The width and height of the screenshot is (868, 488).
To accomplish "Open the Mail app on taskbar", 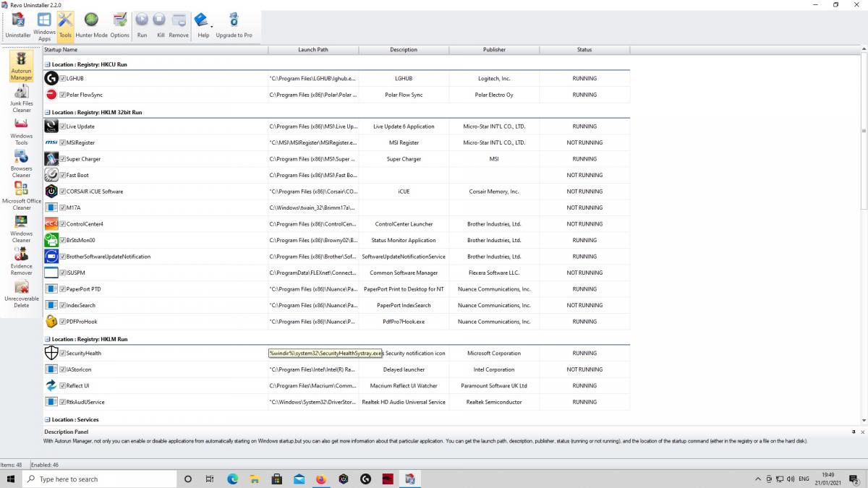I will pyautogui.click(x=299, y=479).
